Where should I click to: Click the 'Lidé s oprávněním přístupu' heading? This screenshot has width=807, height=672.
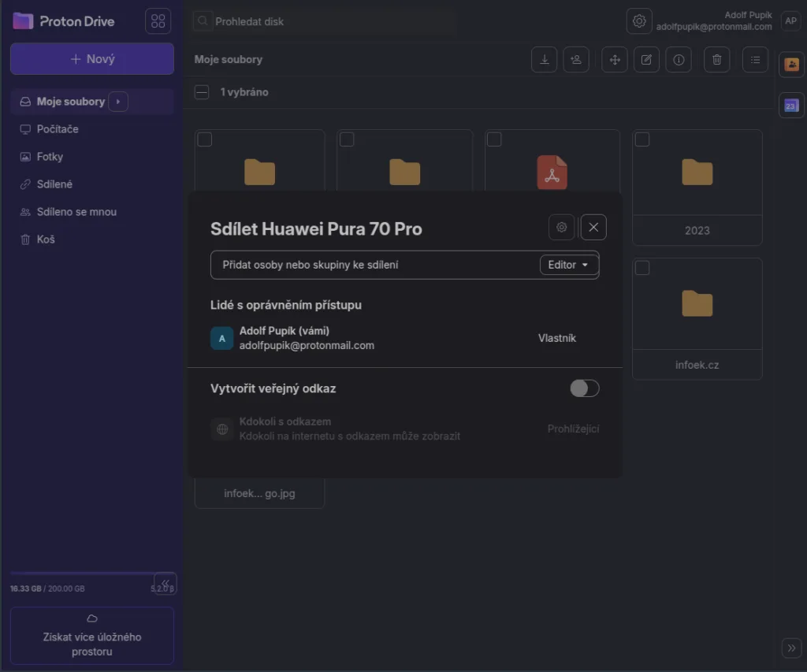coord(286,305)
